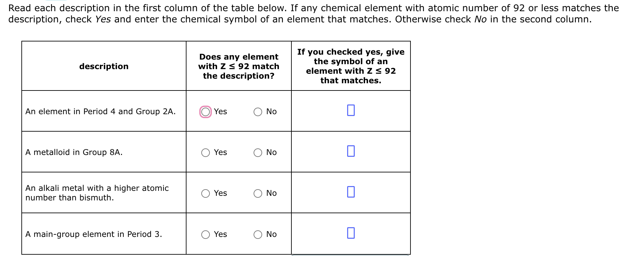
Task: Select Yes for alkali metal heavier than bismuth
Action: [205, 193]
